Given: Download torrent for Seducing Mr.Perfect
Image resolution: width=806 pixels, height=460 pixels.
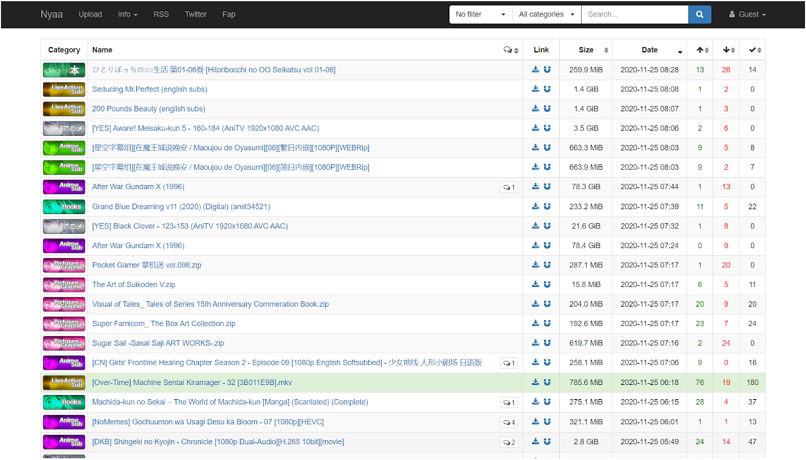Looking at the screenshot, I should pyautogui.click(x=535, y=89).
